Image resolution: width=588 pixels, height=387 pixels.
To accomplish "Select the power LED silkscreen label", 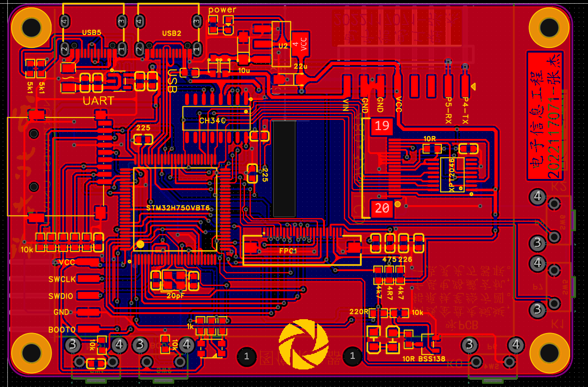I will click(x=222, y=10).
